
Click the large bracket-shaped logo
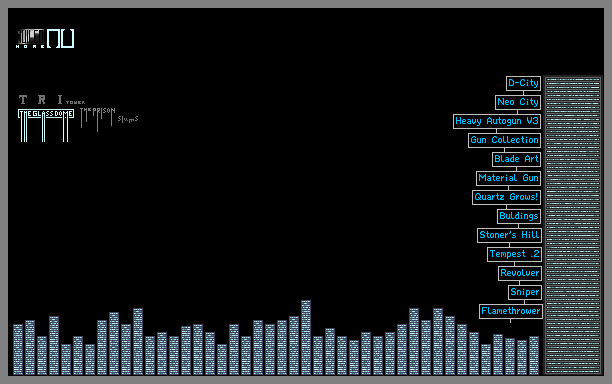click(60, 38)
